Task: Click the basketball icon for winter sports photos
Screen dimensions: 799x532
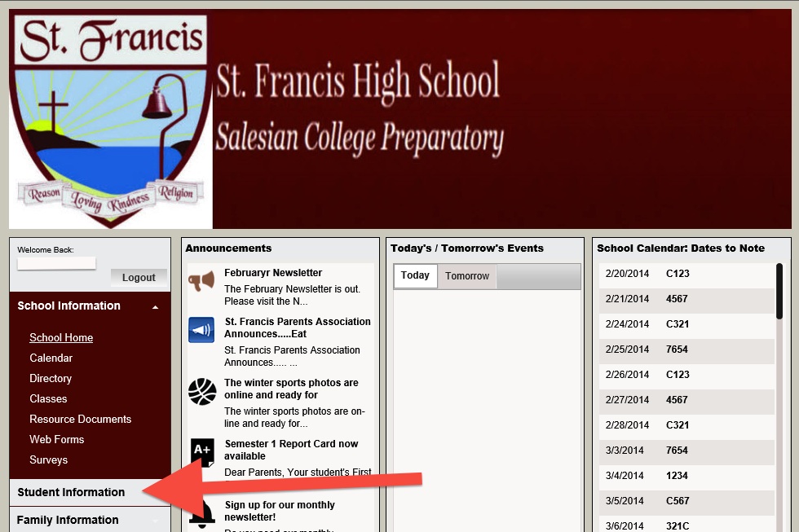Action: [202, 392]
